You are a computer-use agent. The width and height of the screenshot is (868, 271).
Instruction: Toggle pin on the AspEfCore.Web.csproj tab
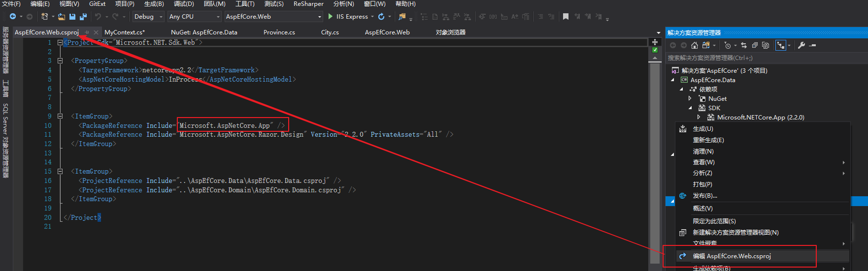[87, 32]
